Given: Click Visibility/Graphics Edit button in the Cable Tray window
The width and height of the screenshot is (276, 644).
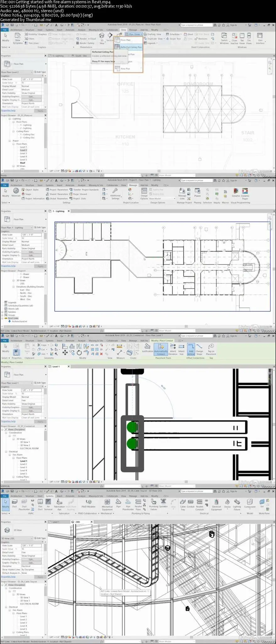Looking at the screenshot, I should (x=31, y=559).
